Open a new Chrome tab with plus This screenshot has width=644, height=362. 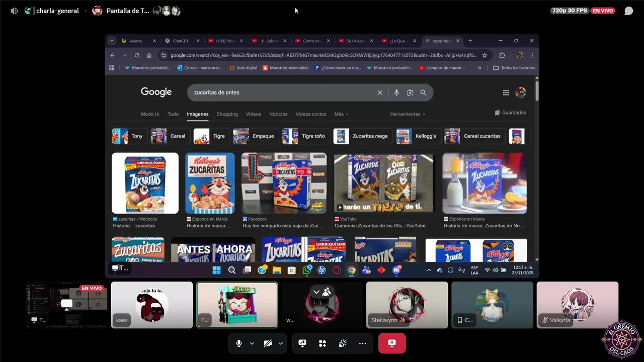pos(470,41)
